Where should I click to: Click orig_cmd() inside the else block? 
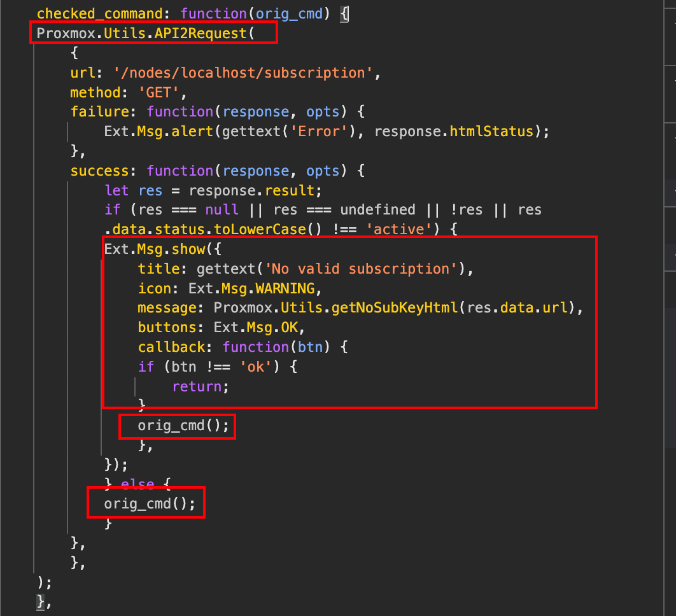coord(146,503)
